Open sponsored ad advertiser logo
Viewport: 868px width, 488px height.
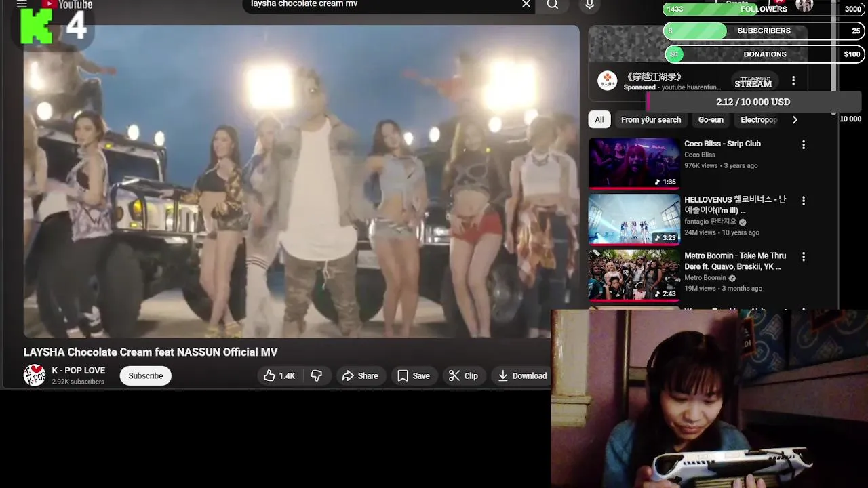(x=607, y=81)
